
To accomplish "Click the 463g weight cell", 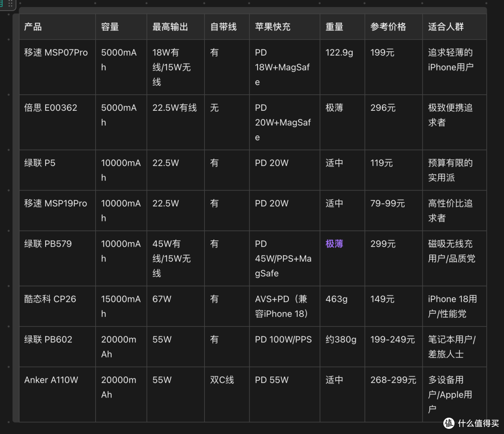I will tap(343, 306).
